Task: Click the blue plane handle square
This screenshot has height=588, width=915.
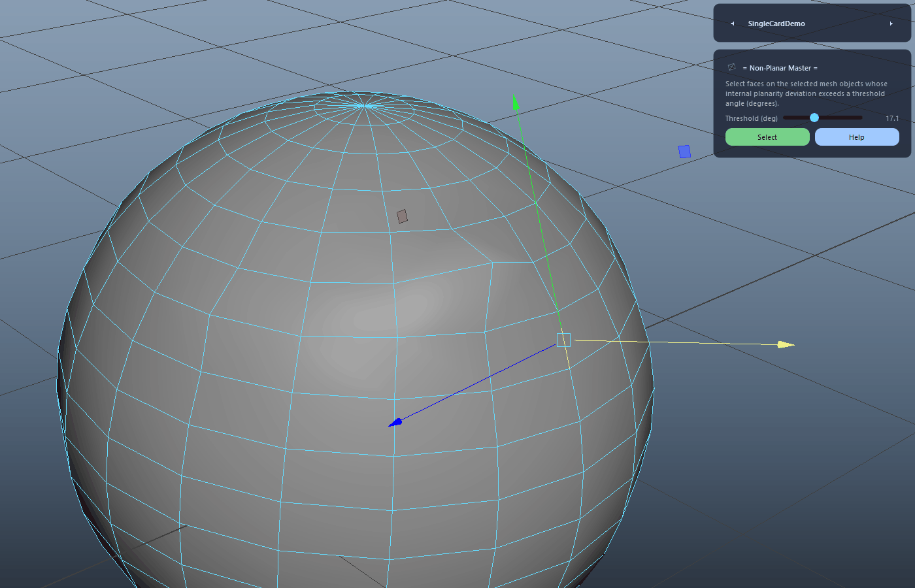Action: point(684,152)
